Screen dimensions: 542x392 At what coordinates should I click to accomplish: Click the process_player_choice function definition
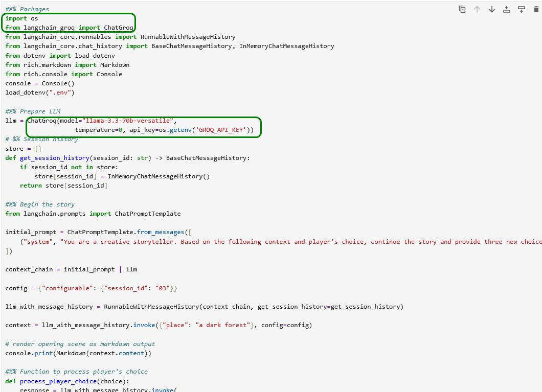58,381
